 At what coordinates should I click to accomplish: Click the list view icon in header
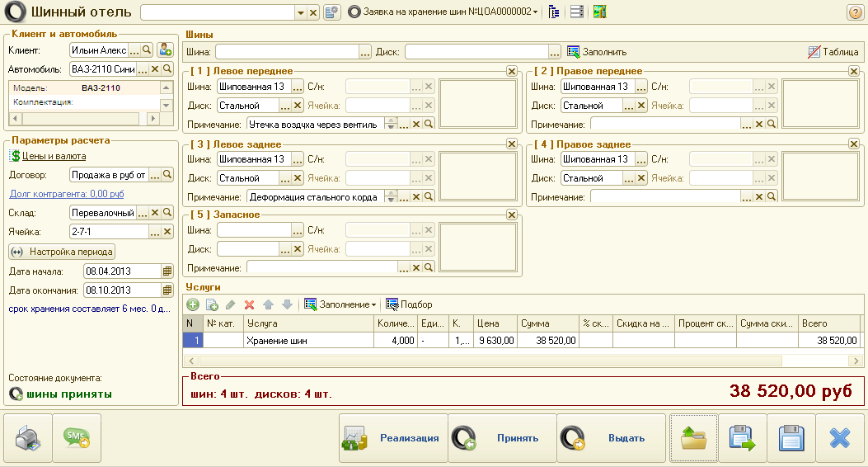click(x=576, y=12)
